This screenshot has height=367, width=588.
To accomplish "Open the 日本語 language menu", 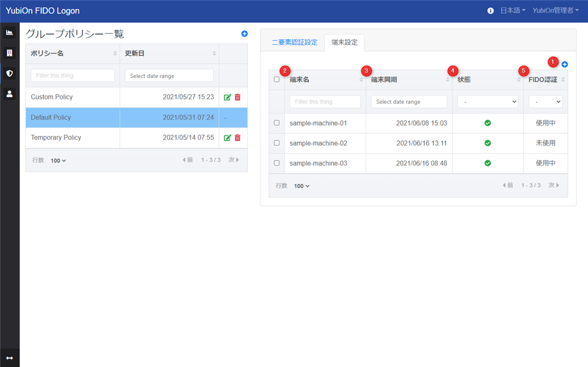I will [513, 11].
